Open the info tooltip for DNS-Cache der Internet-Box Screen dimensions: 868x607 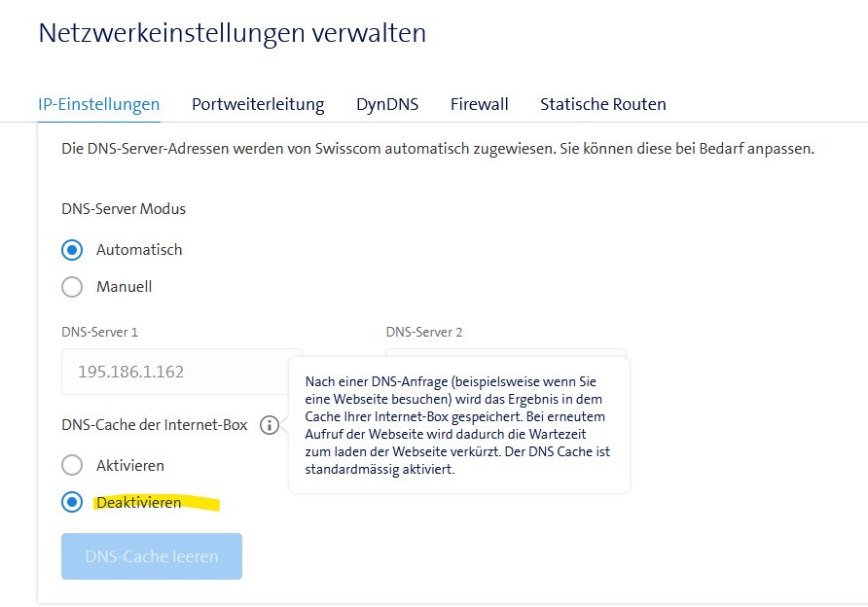pyautogui.click(x=270, y=425)
